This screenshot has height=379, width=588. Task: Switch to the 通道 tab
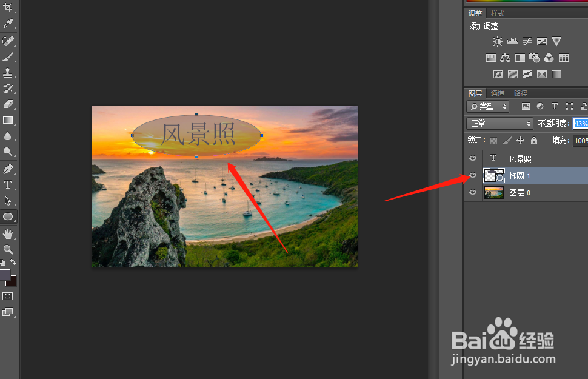tap(498, 93)
